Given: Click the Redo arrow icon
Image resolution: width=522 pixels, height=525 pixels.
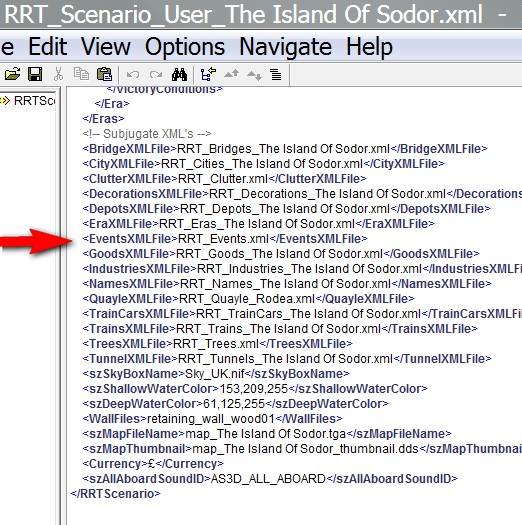Looking at the screenshot, I should [x=156, y=74].
